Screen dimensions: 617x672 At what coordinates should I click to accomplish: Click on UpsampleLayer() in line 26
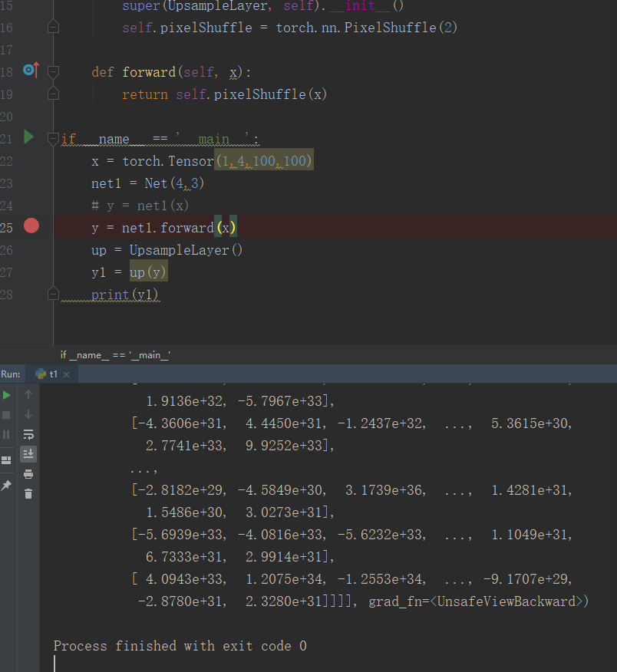pyautogui.click(x=186, y=250)
